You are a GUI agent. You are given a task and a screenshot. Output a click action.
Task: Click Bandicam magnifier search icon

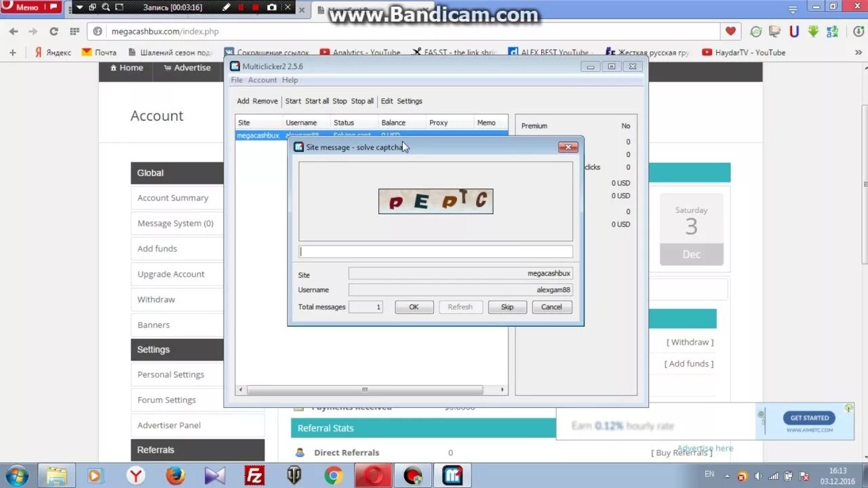pyautogui.click(x=106, y=7)
